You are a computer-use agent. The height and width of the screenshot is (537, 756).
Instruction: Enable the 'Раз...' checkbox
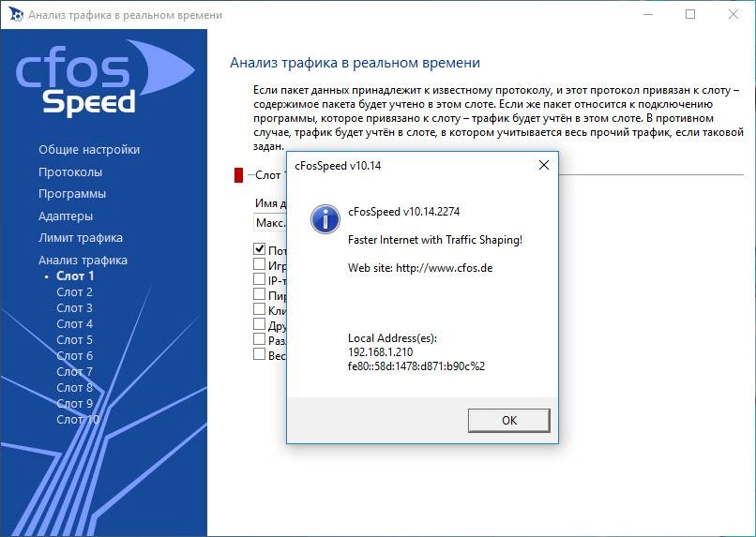pos(260,339)
